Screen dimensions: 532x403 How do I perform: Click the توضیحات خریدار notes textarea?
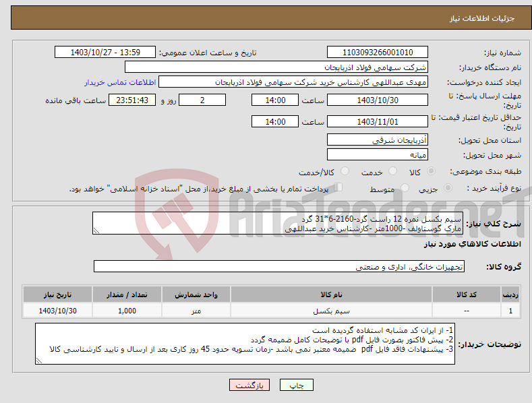pyautogui.click(x=245, y=344)
